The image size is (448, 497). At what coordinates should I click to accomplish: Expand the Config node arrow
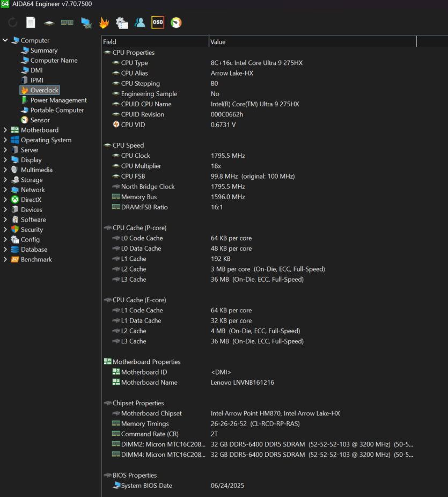(5, 239)
